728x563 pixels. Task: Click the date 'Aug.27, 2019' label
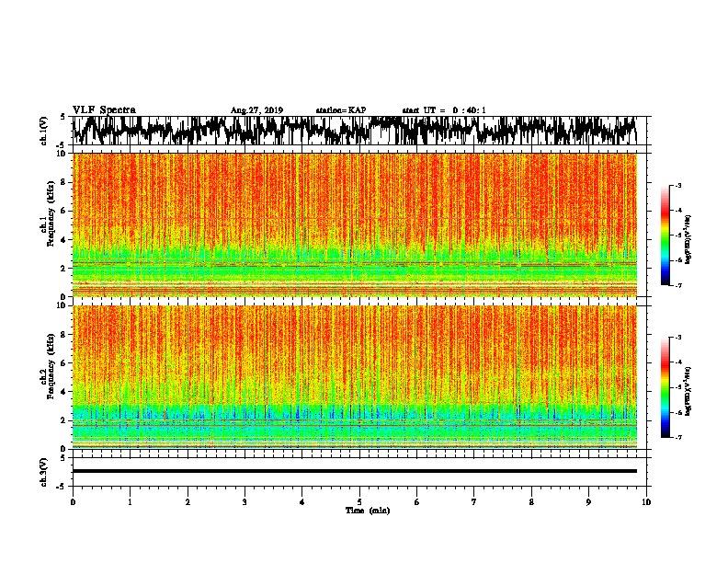tap(256, 110)
